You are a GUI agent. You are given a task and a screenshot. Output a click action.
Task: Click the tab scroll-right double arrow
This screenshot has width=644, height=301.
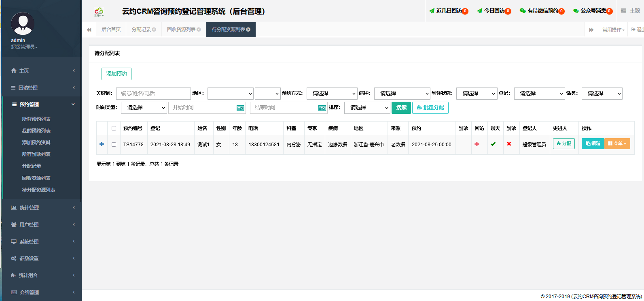tap(591, 30)
